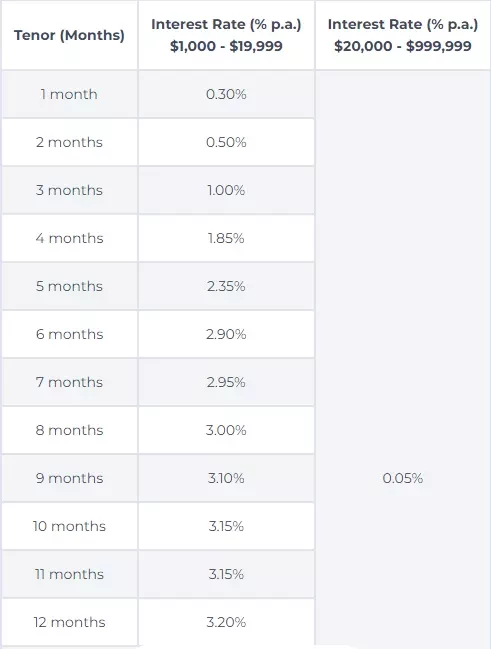Click the 0.50% interest rate
The width and height of the screenshot is (491, 649).
[x=226, y=142]
